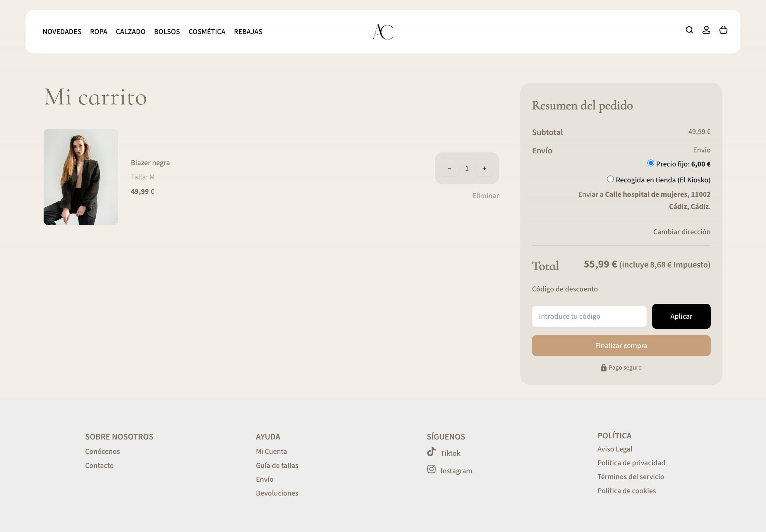Select Precio fijo shipping option

click(x=650, y=163)
